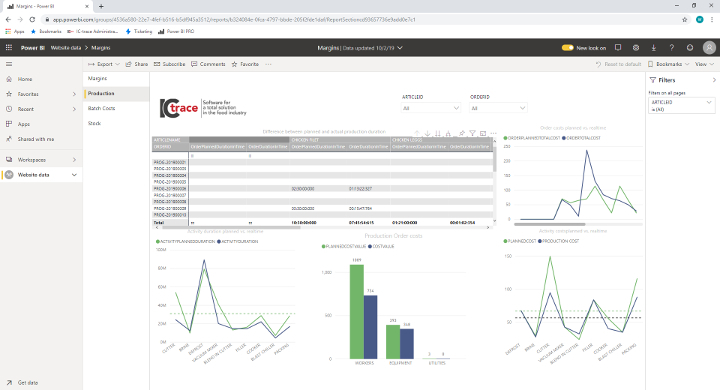
Task: Open the settings gear icon
Action: click(x=636, y=48)
